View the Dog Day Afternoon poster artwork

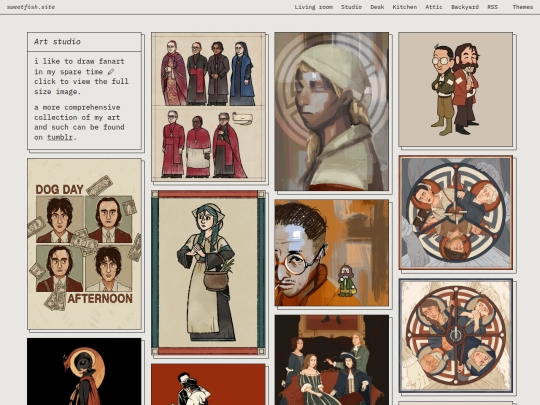tap(84, 244)
